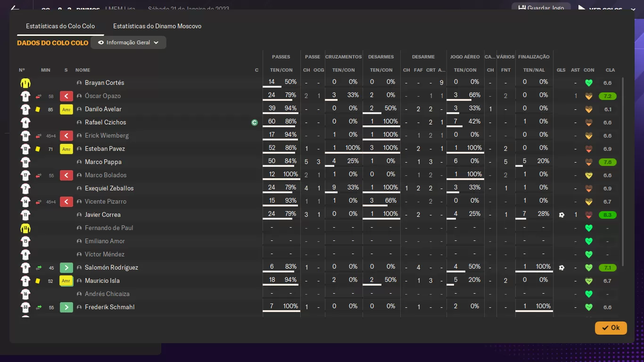Click Marco Pappa 7.6 rating badge
Screen dimensions: 644x362
(x=608, y=162)
